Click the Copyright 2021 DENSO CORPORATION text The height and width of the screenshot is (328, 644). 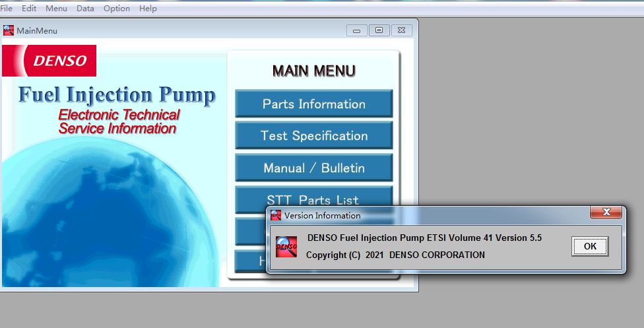[395, 255]
